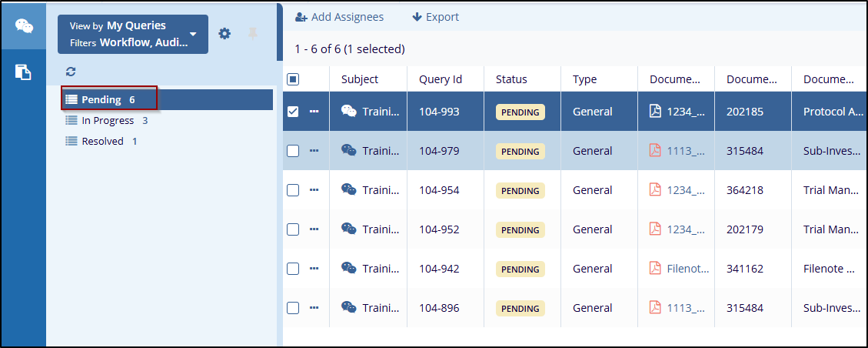868x348 pixels.
Task: Select the In Progress queries folder
Action: point(108,121)
